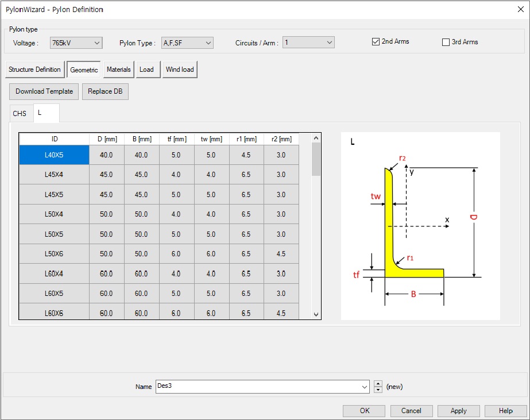530x420 pixels.
Task: Click the Download Template button
Action: point(44,91)
